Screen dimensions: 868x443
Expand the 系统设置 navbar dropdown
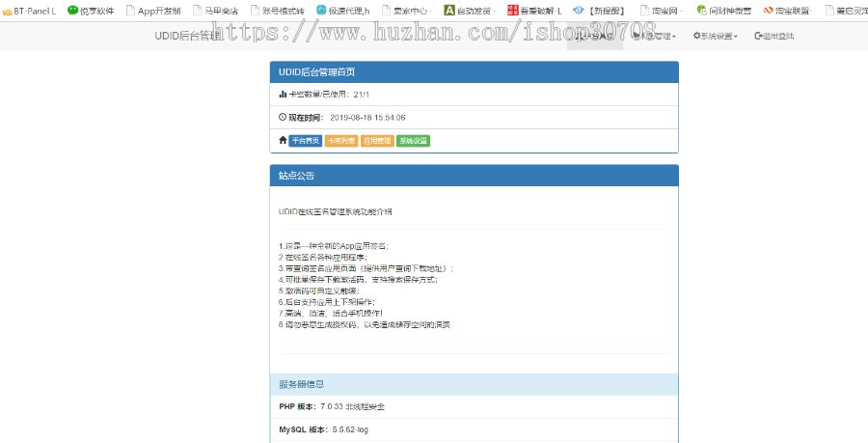pyautogui.click(x=716, y=36)
